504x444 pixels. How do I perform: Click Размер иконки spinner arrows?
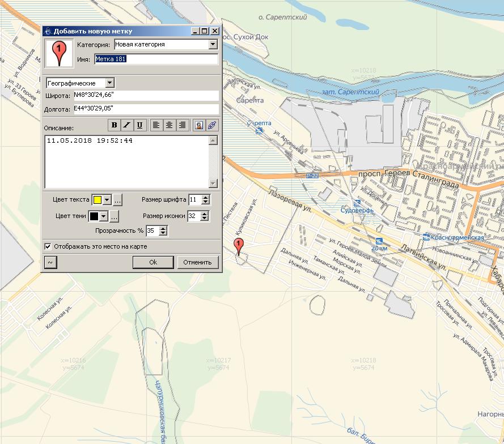coord(205,216)
